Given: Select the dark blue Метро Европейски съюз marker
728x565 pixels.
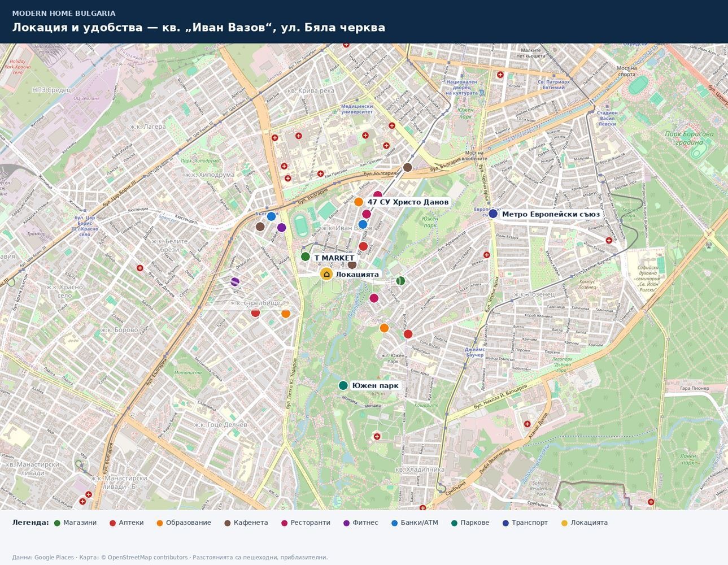Looking at the screenshot, I should 493,214.
